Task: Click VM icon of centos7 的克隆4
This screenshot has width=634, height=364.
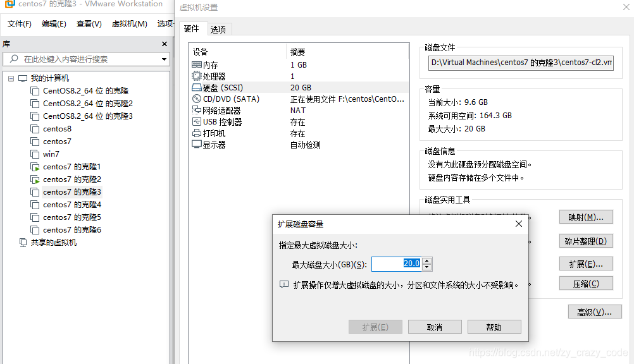Action: point(35,205)
